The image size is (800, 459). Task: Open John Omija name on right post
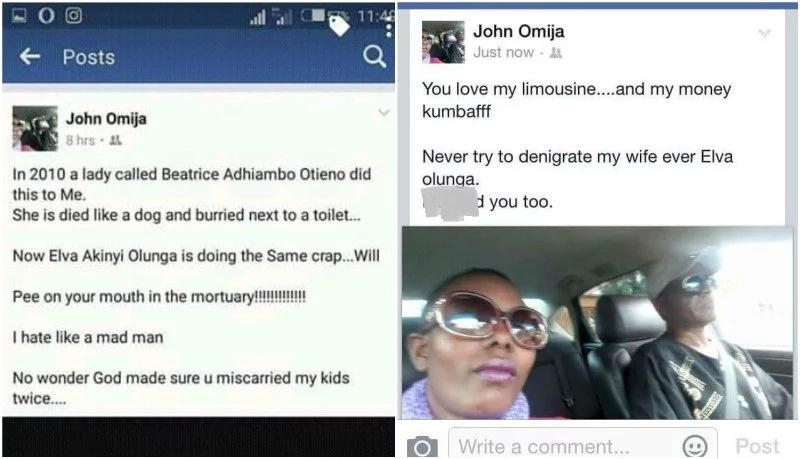click(518, 31)
